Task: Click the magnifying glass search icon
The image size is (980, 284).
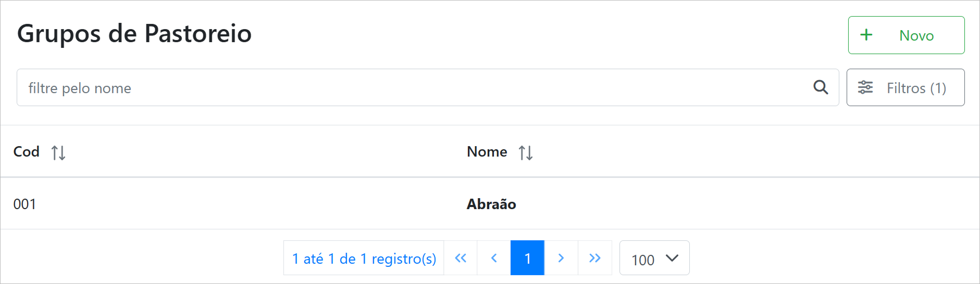Action: click(x=821, y=87)
